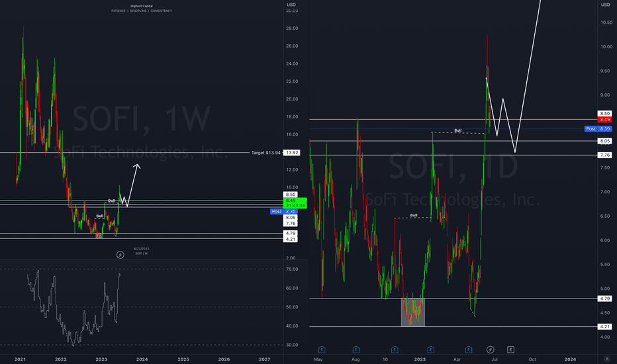Open the earnings marker above May on daily chart
Screen dimensions: 617x364
click(322, 349)
